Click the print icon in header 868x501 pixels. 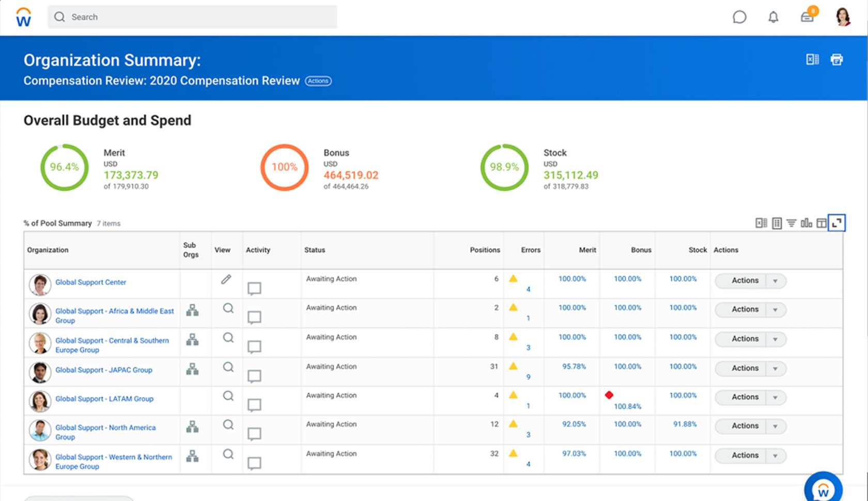tap(836, 59)
